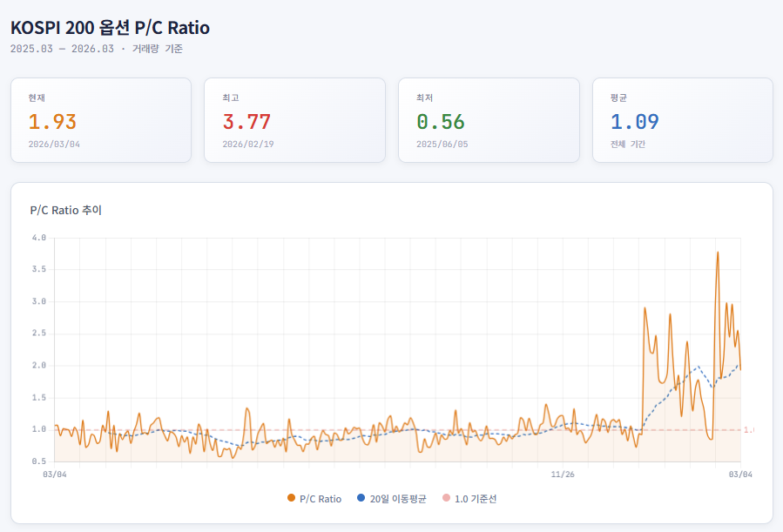The image size is (783, 532).
Task: Click the 3.5 y-axis label
Action: click(39, 269)
